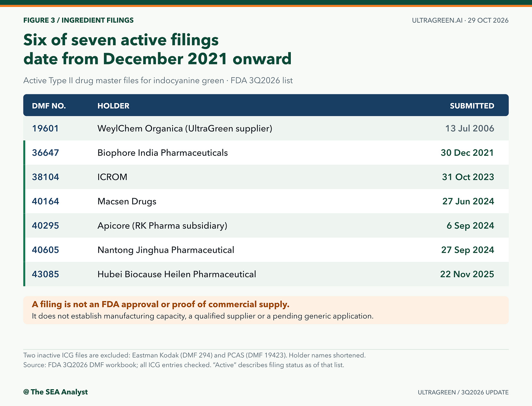Click holder Biophore India Pharmaceuticals
532x406 pixels.
(163, 153)
